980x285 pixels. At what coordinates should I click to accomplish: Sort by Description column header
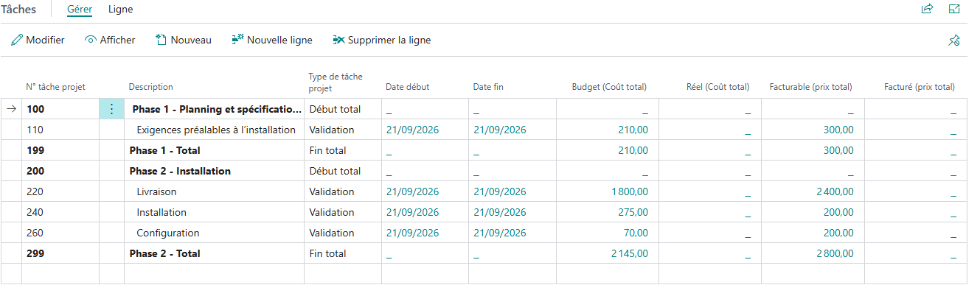151,87
